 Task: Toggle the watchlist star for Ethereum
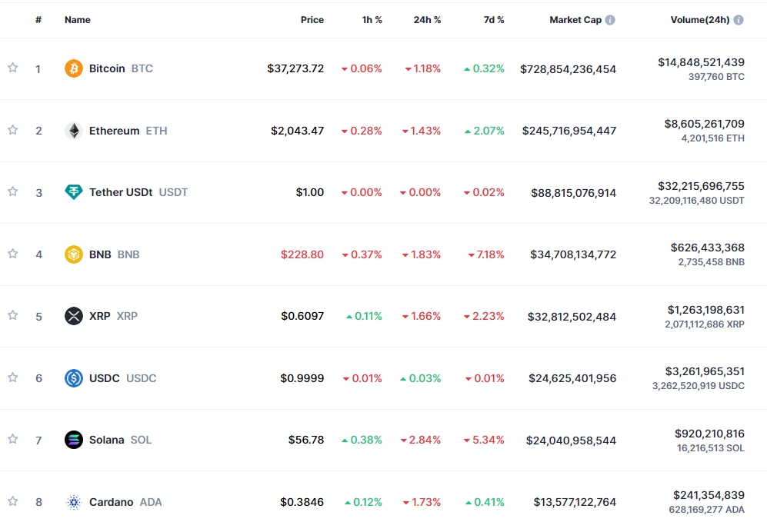click(x=12, y=130)
